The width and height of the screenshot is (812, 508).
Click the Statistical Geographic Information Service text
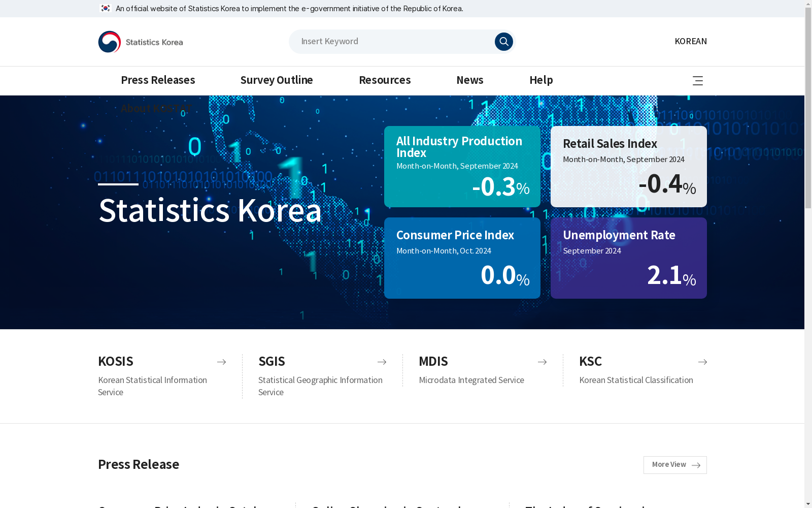320,386
